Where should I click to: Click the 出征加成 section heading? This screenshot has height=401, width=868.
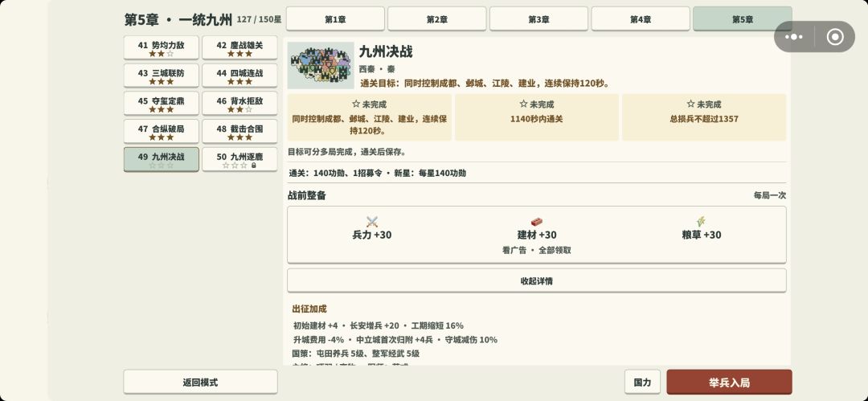click(x=309, y=309)
